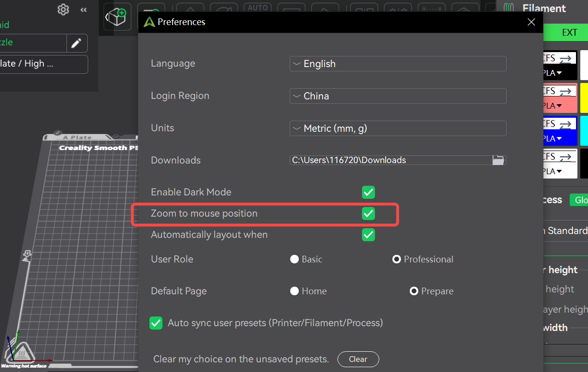Click the 'Creality Smooth PE' plate label
The image size is (588, 372).
[99, 148]
